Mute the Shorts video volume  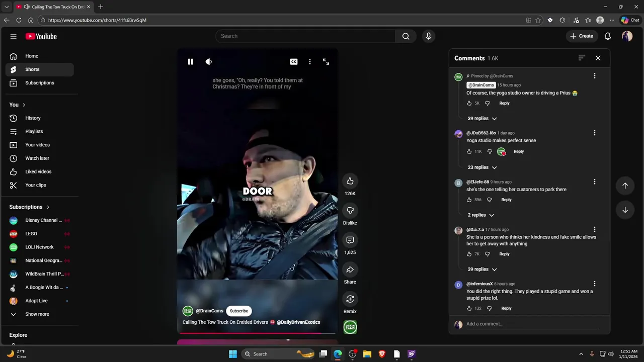pos(209,62)
